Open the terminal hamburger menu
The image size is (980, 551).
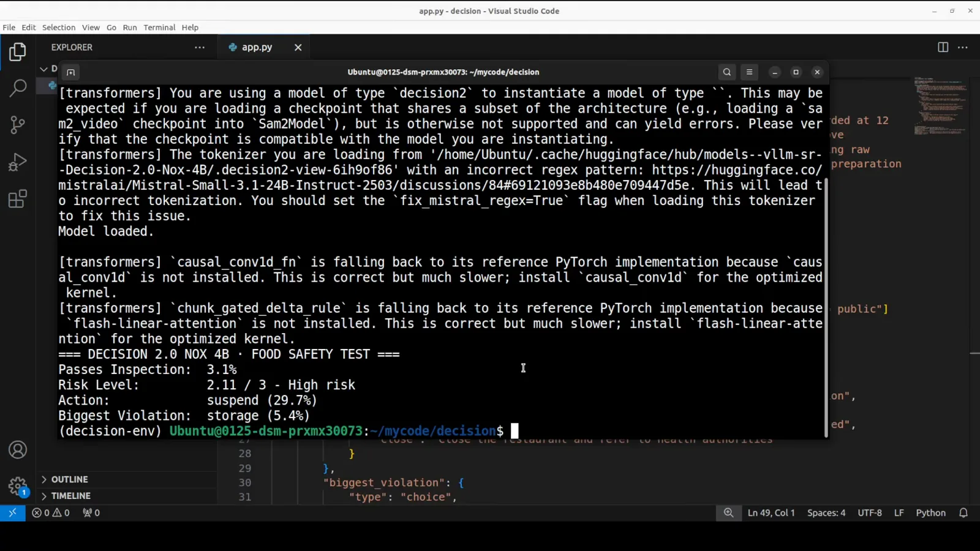pos(749,72)
